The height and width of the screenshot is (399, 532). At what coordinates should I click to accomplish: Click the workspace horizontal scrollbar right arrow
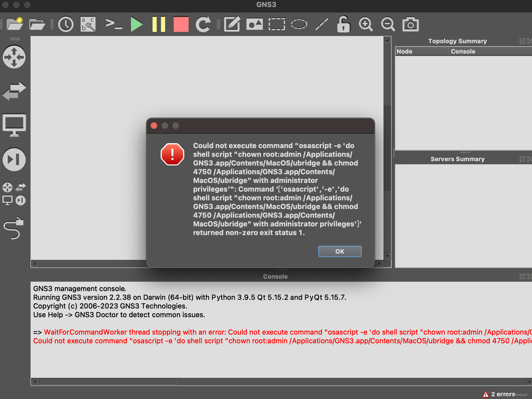pyautogui.click(x=380, y=264)
